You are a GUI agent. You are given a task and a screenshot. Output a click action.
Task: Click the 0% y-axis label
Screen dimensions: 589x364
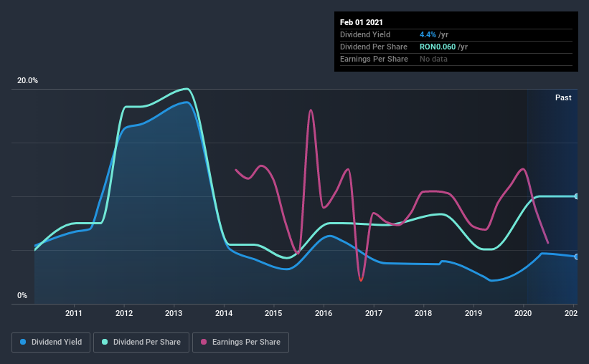[x=22, y=296]
